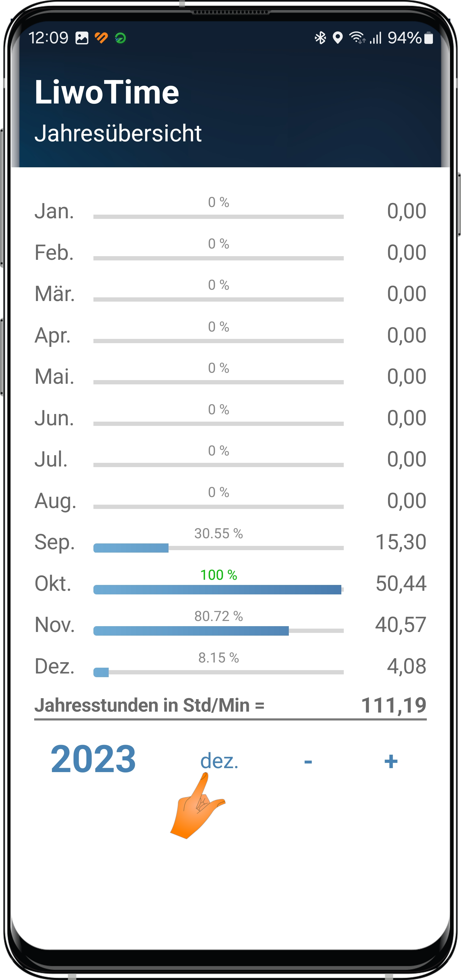This screenshot has height=980, width=461.
Task: Open the Dez. month row
Action: [54, 666]
